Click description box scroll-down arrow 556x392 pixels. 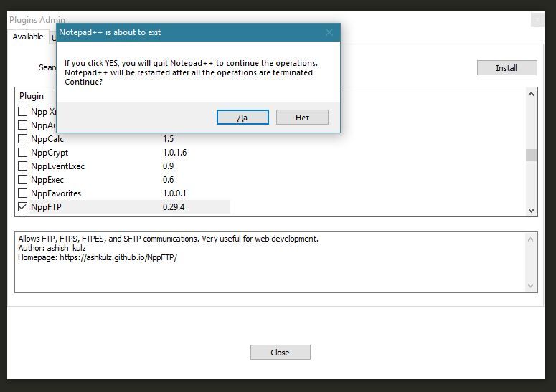pyautogui.click(x=530, y=285)
